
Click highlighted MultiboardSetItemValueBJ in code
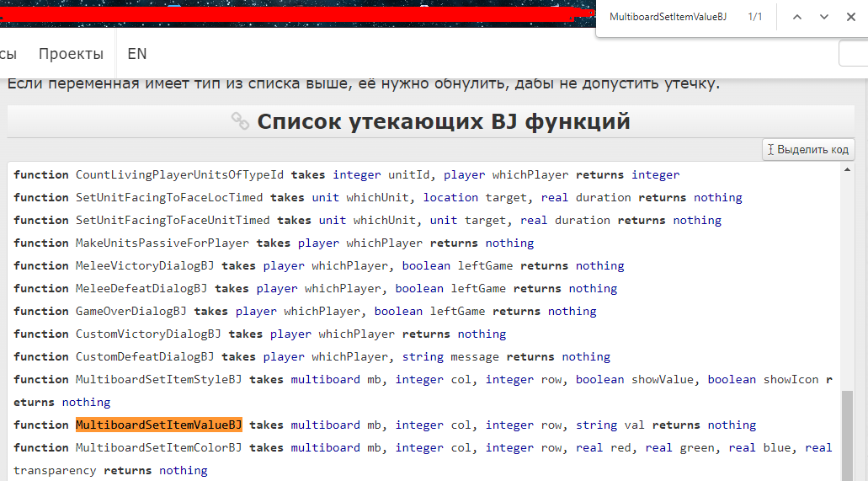pos(159,425)
